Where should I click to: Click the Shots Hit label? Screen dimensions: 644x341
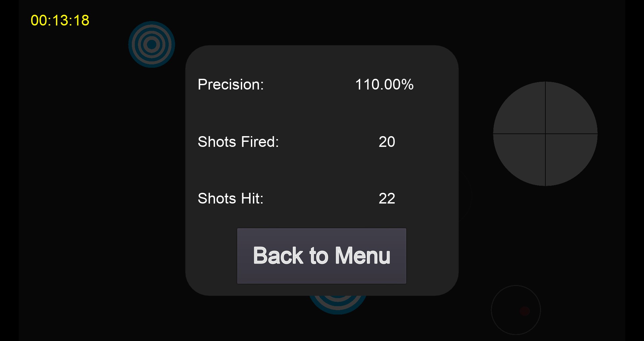tap(230, 198)
